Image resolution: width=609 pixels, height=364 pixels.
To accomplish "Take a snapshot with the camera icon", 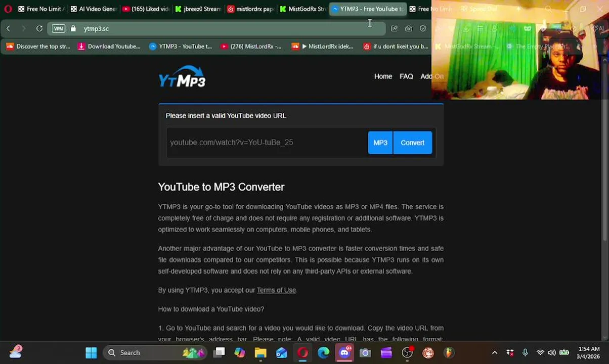I will pos(409,29).
